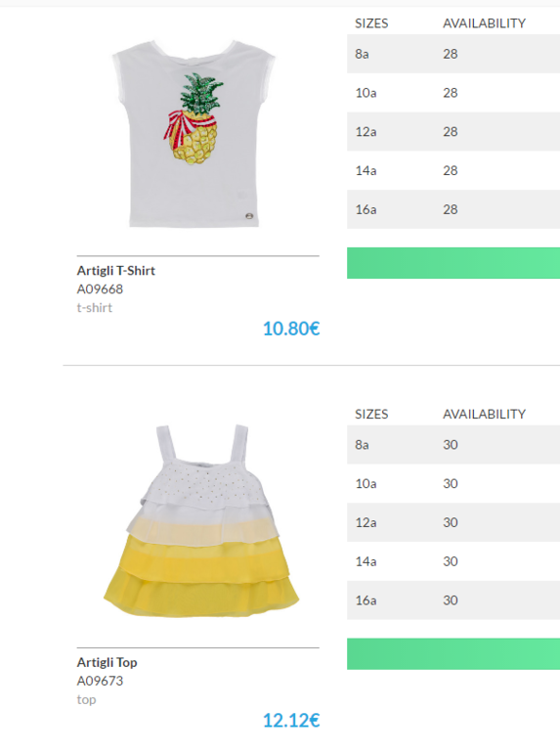Click product code A09668
The image size is (560, 753).
(x=100, y=289)
